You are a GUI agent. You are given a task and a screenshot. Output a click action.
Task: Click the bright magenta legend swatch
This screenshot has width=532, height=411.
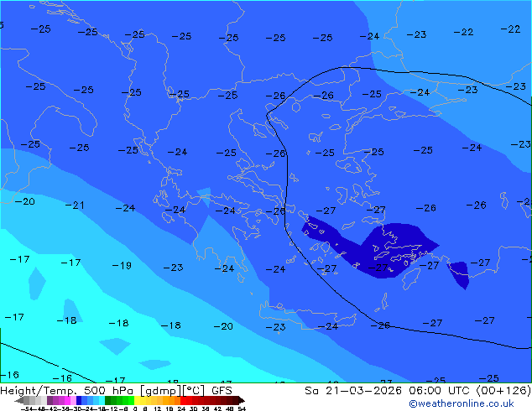[67, 400]
